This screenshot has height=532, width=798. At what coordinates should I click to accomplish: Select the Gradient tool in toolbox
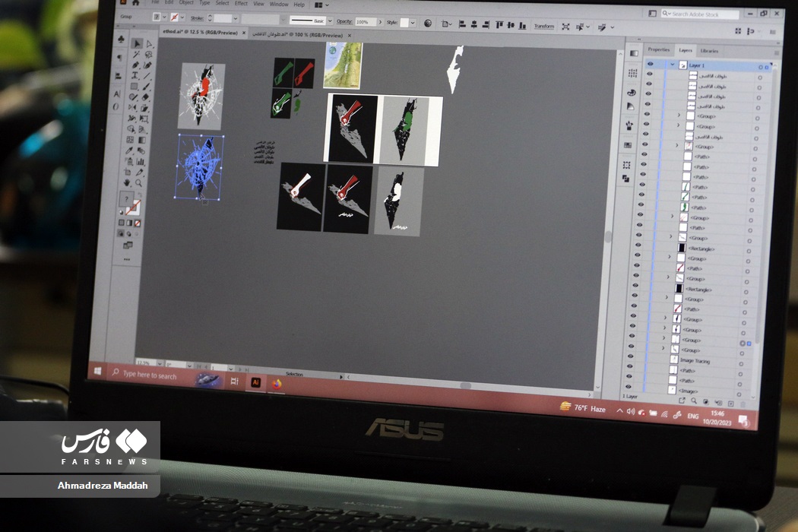142,140
